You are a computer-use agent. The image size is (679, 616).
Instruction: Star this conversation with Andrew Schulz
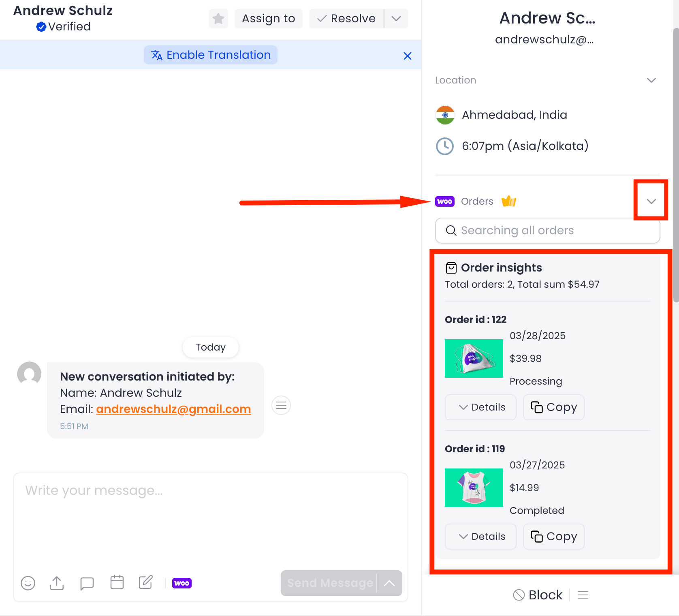pyautogui.click(x=218, y=18)
